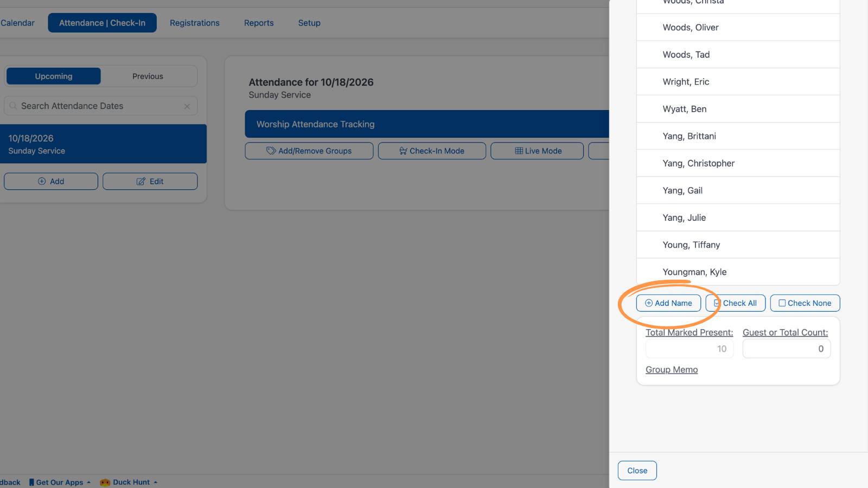Clear the attendance dates search with X

(187, 106)
